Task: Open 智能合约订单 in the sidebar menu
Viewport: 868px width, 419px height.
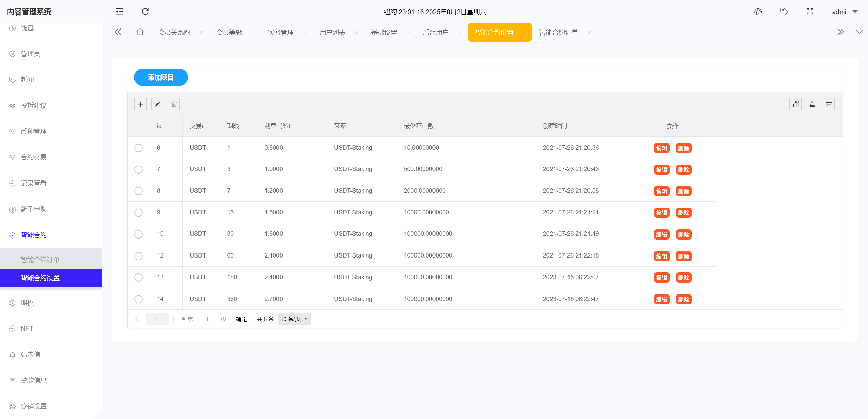Action: [x=40, y=260]
